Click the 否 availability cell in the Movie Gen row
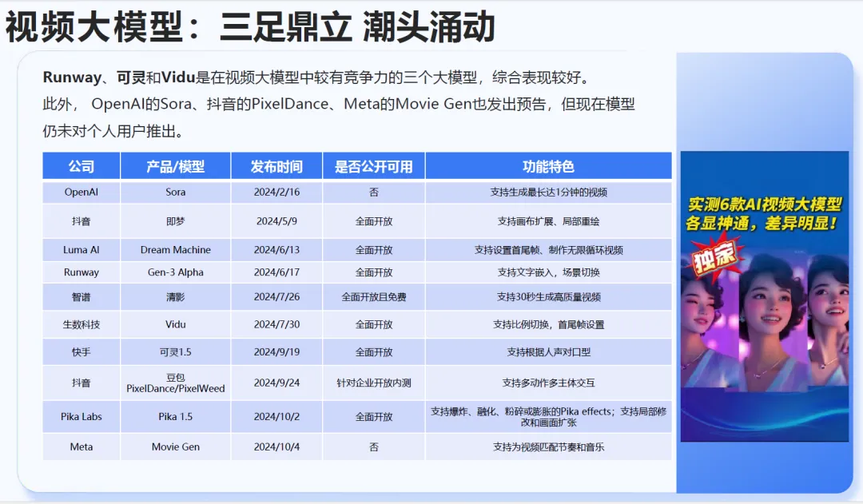The image size is (863, 504). pyautogui.click(x=374, y=446)
